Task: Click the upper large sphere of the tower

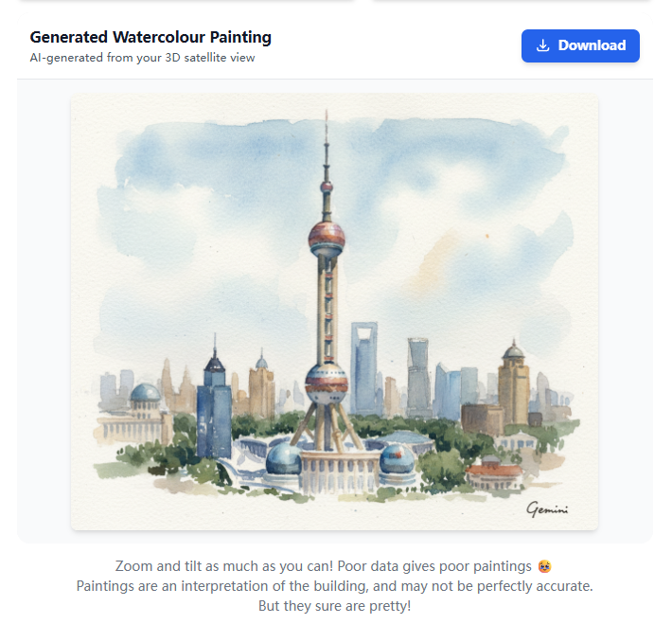Action: point(327,239)
